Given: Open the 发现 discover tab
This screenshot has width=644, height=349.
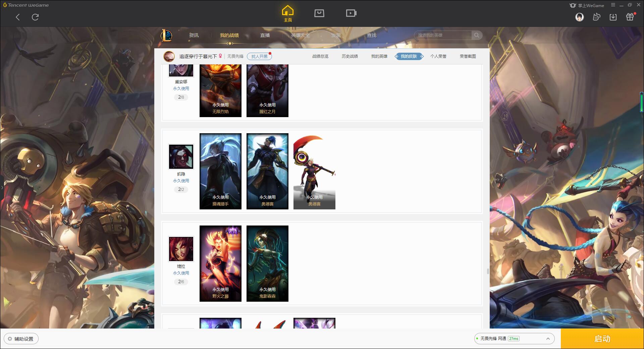Looking at the screenshot, I should (x=336, y=35).
